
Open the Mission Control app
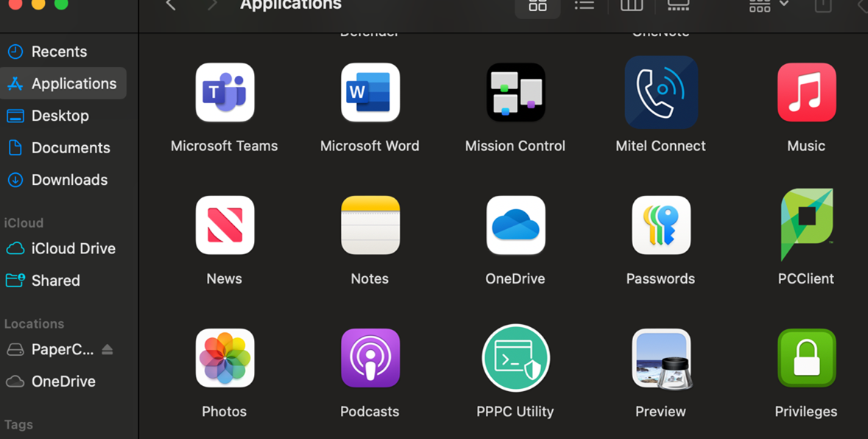515,93
